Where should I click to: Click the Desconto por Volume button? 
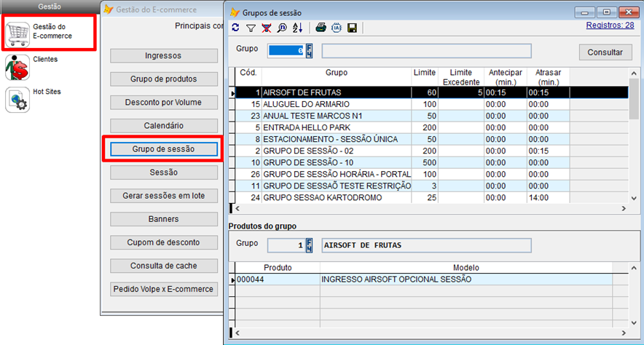pyautogui.click(x=164, y=102)
